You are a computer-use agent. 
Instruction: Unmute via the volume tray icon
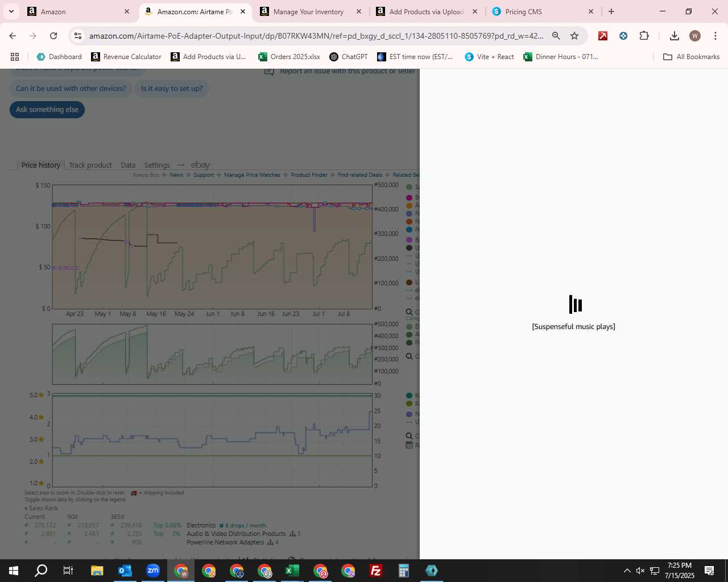(640, 571)
